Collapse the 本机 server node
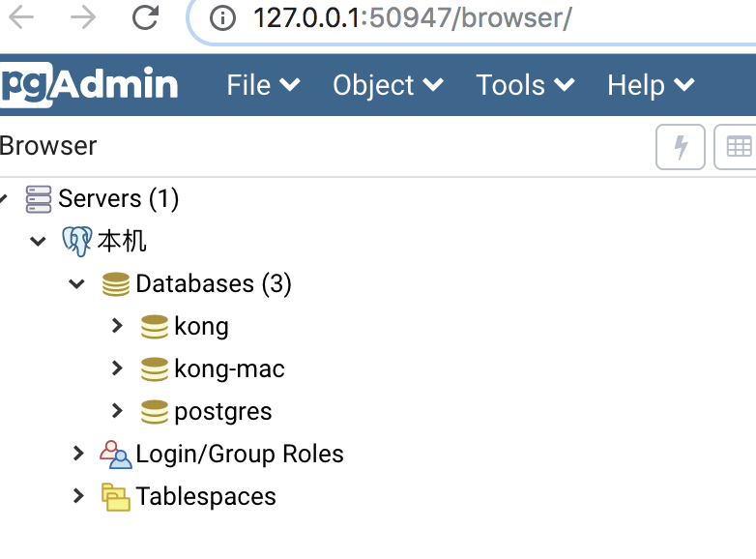756x559 pixels. point(38,241)
